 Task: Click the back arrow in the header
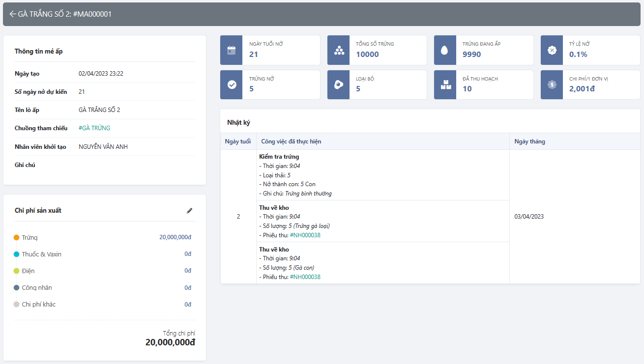click(12, 14)
